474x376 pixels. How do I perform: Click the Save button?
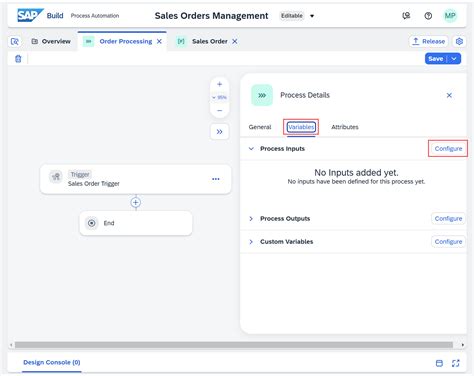tap(436, 59)
